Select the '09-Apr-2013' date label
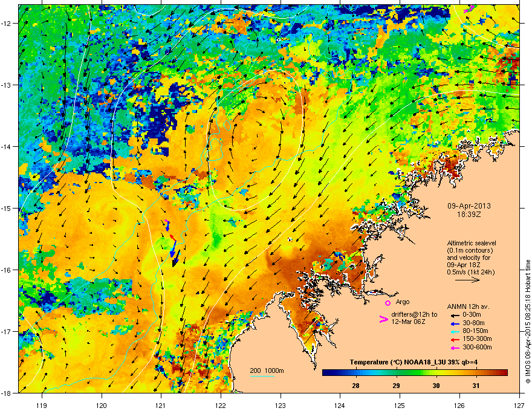This screenshot has width=532, height=411. pyautogui.click(x=469, y=206)
